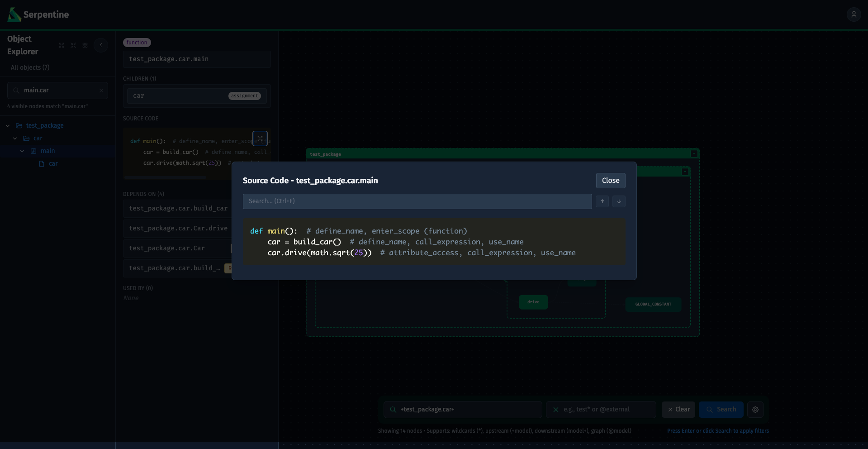868x449 pixels.
Task: Click the blue Search button
Action: tap(721, 410)
